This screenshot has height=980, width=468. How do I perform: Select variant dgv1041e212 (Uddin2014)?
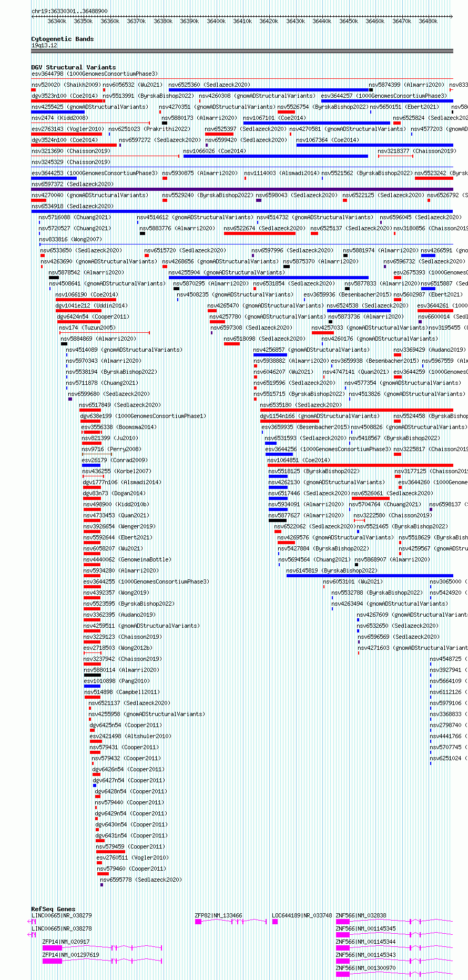point(91,305)
